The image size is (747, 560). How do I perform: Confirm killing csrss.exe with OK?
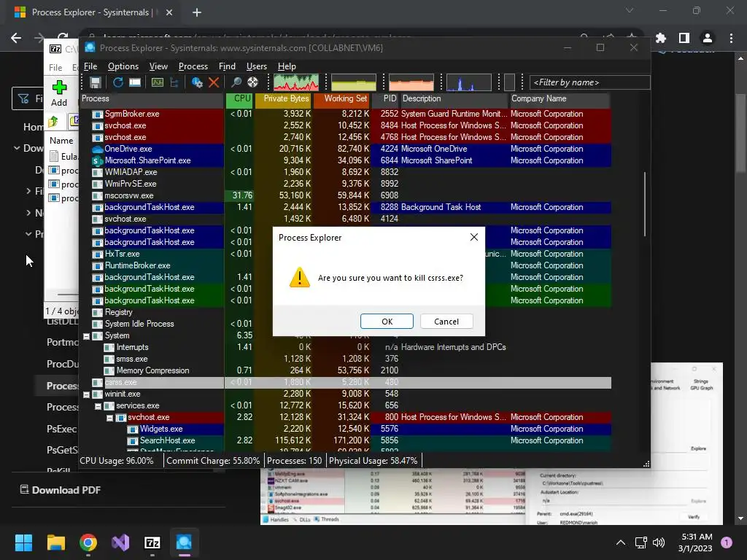coord(387,322)
